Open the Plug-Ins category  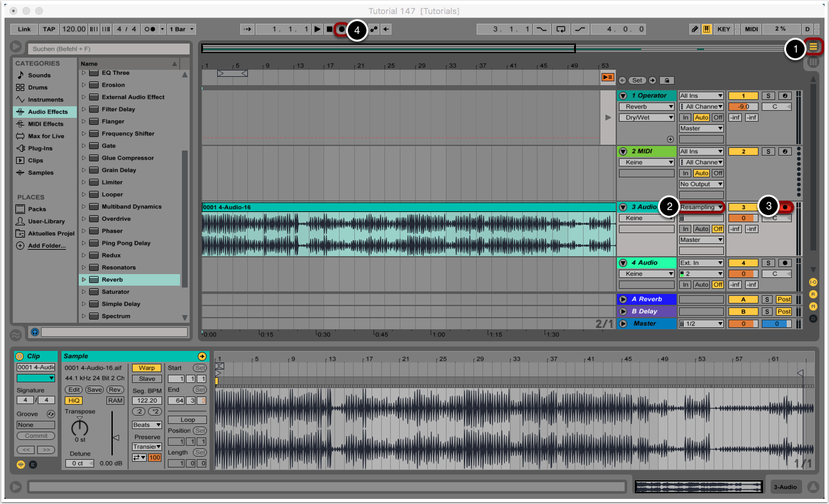[x=40, y=148]
